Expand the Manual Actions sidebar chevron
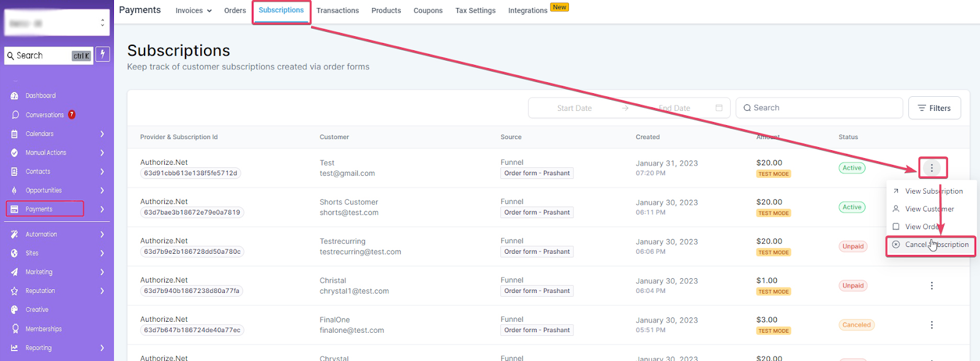 coord(102,153)
